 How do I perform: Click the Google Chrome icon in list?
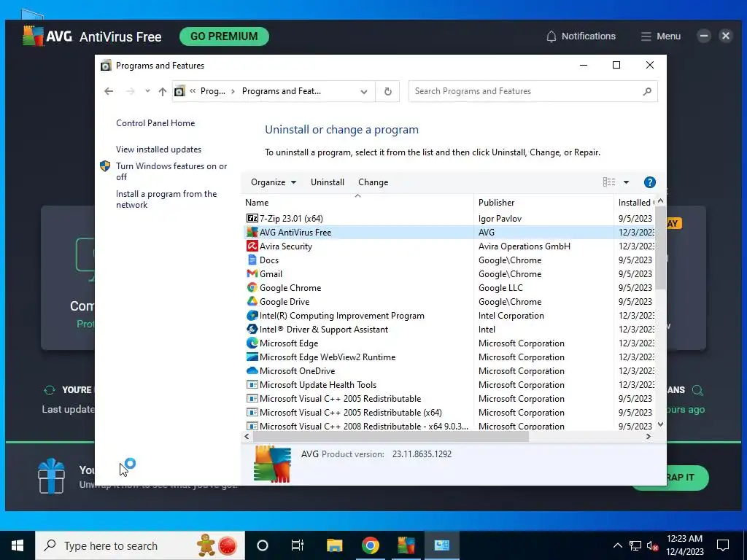[252, 287]
